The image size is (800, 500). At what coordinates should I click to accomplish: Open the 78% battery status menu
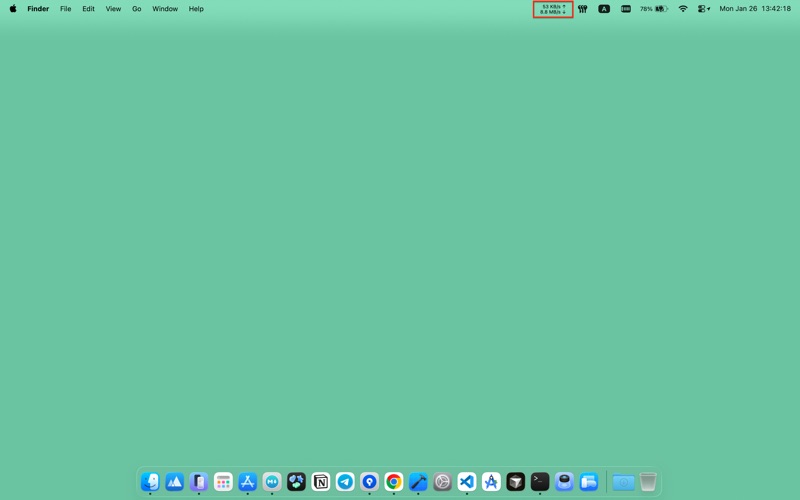pyautogui.click(x=654, y=9)
